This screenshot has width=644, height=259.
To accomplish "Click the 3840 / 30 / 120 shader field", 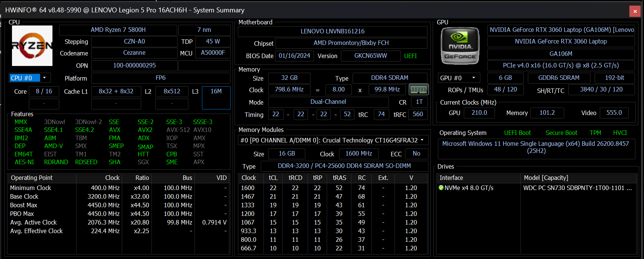I will tap(601, 90).
